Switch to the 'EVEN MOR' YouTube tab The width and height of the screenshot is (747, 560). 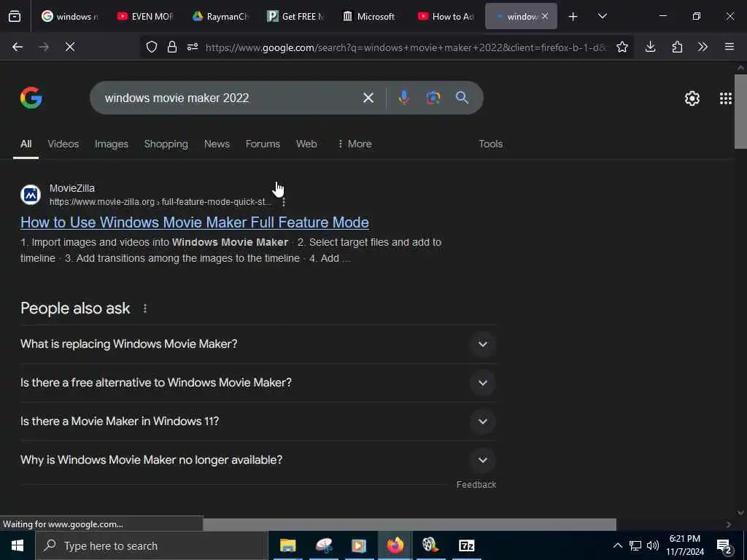(145, 16)
